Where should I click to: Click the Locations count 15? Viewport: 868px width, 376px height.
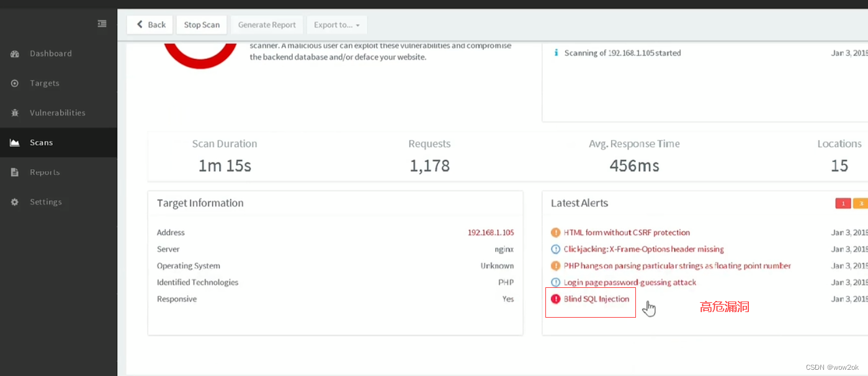(839, 166)
